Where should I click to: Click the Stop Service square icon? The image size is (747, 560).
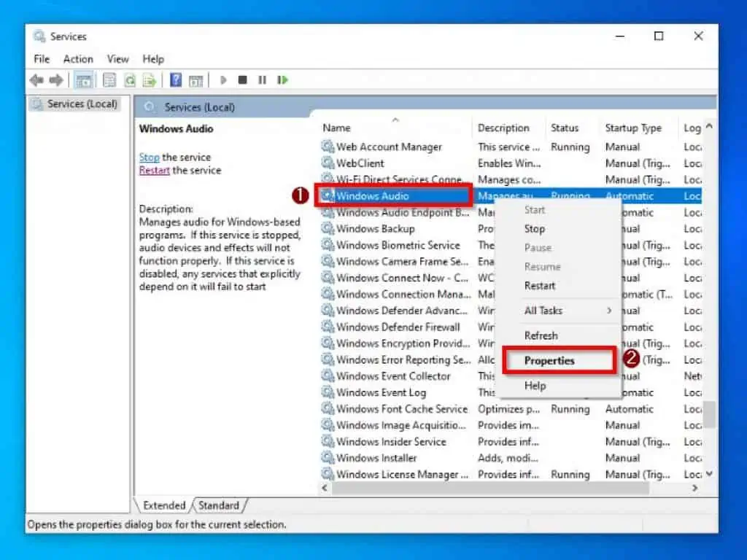(x=242, y=79)
